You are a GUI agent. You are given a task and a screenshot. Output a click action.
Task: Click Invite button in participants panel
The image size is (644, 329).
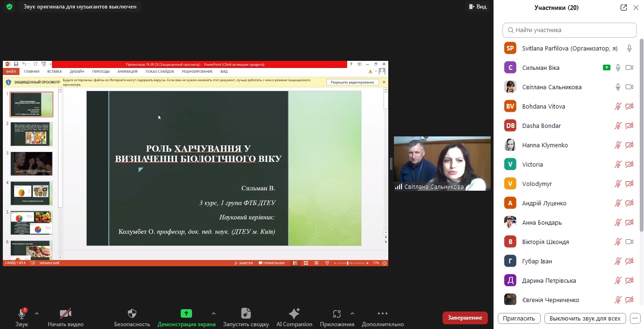519,318
